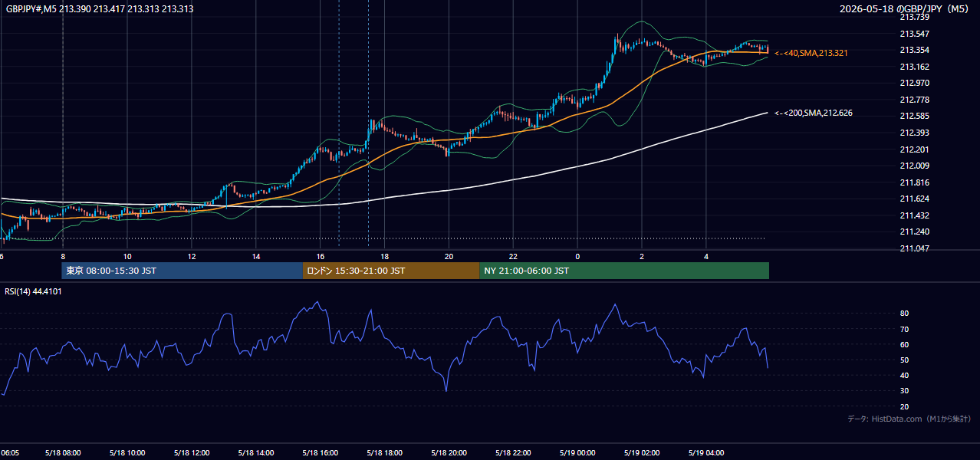
Task: Click price level 213.162 on axis
Action: click(914, 67)
